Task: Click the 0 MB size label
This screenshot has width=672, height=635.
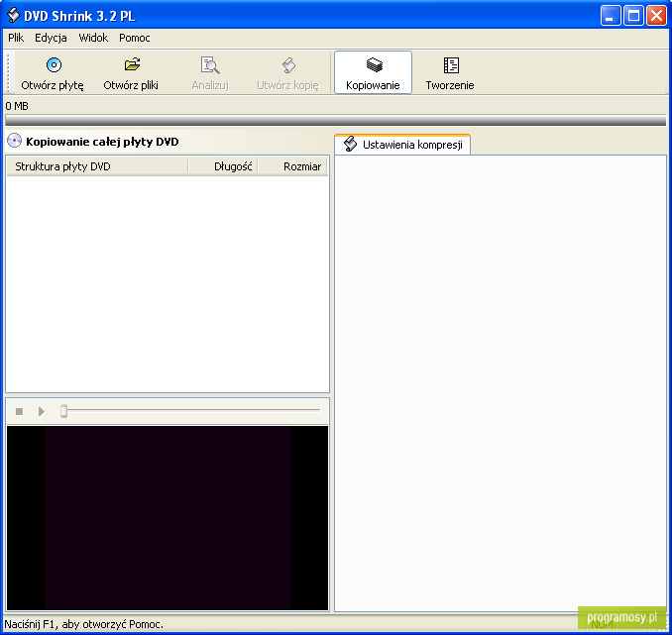Action: point(17,106)
